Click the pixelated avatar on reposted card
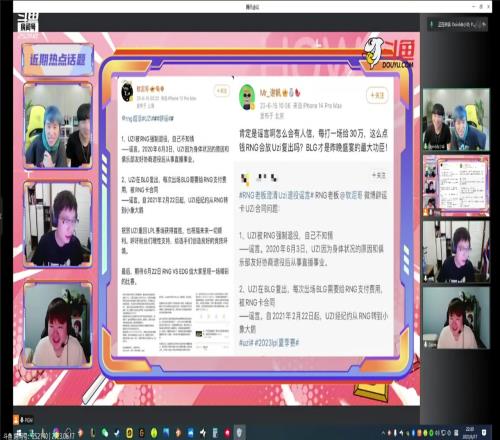The image size is (500, 440). pyautogui.click(x=246, y=179)
